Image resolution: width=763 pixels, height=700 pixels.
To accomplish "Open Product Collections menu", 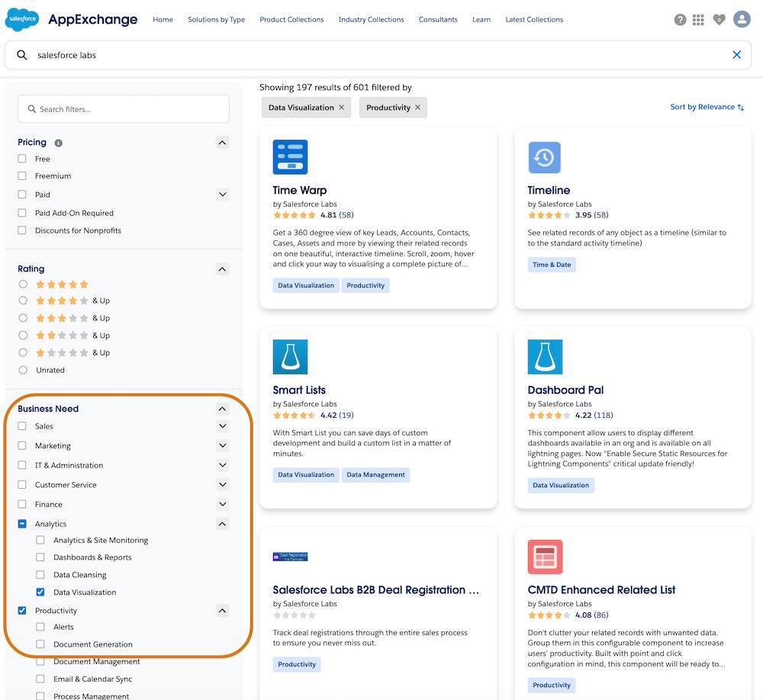I will pyautogui.click(x=291, y=20).
